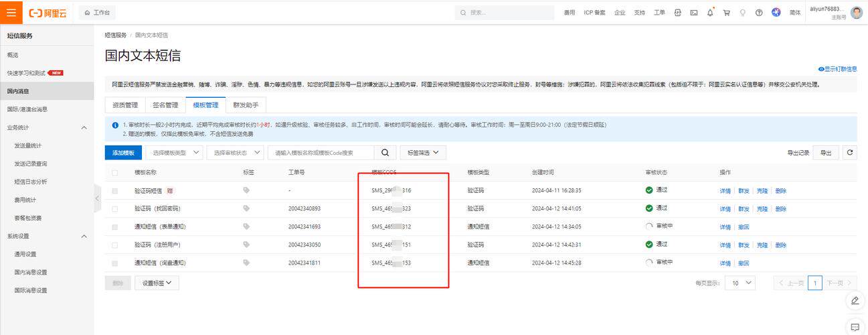Click 撤回 for the 通知短信（表单通知）row
The width and height of the screenshot is (868, 335).
(744, 227)
